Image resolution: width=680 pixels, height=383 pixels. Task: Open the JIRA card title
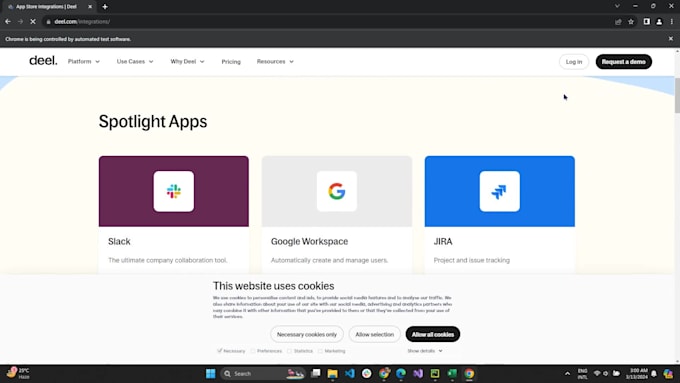tap(443, 241)
